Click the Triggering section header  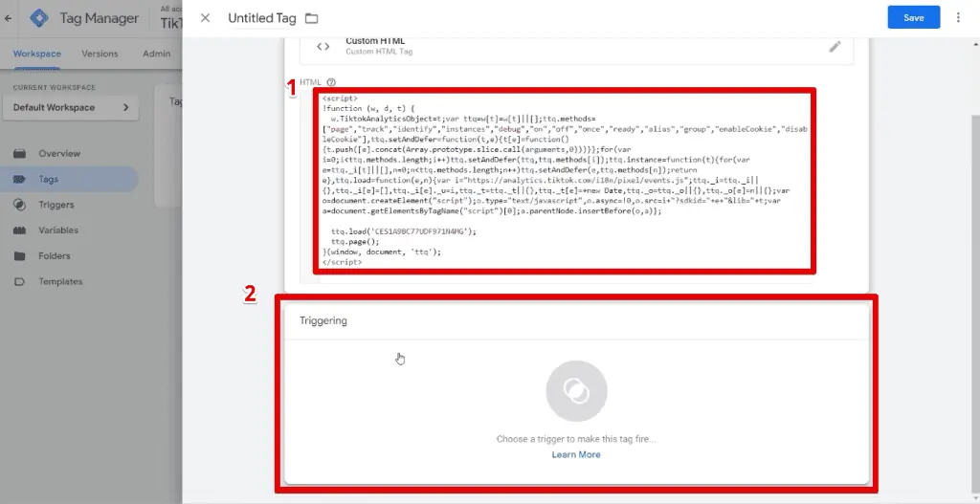323,320
